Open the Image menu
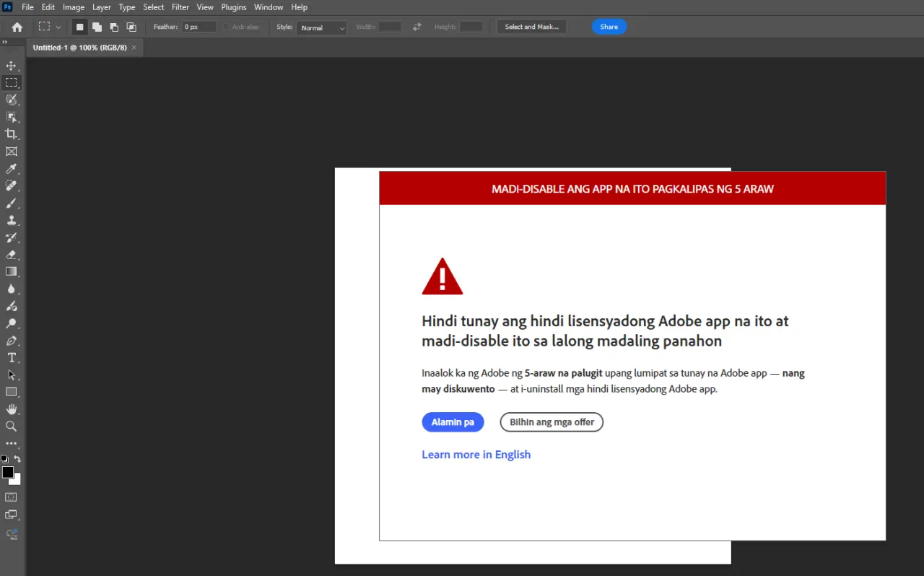 [74, 7]
